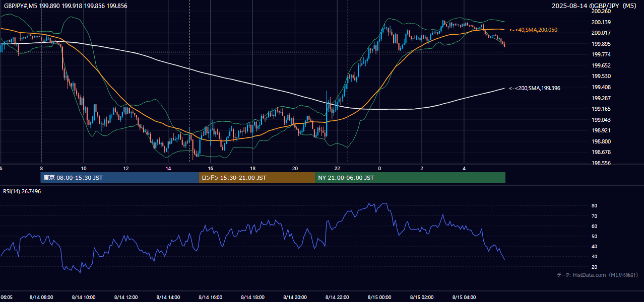Click RSI scale level 40
Image resolution: width=644 pixels, height=302 pixels.
click(x=594, y=246)
